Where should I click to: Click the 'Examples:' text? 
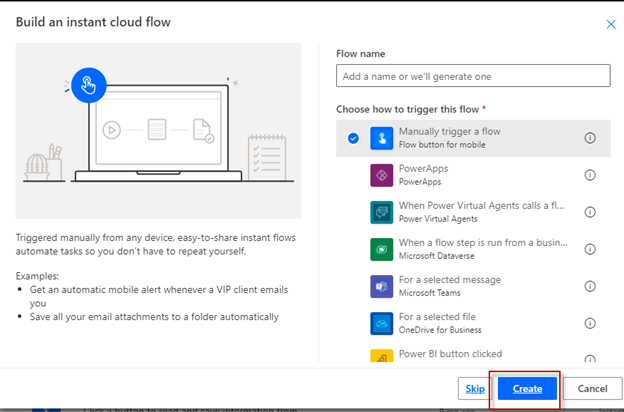(37, 276)
